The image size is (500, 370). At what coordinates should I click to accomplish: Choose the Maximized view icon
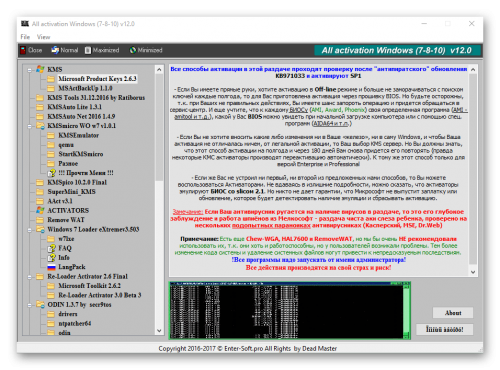pyautogui.click(x=88, y=50)
